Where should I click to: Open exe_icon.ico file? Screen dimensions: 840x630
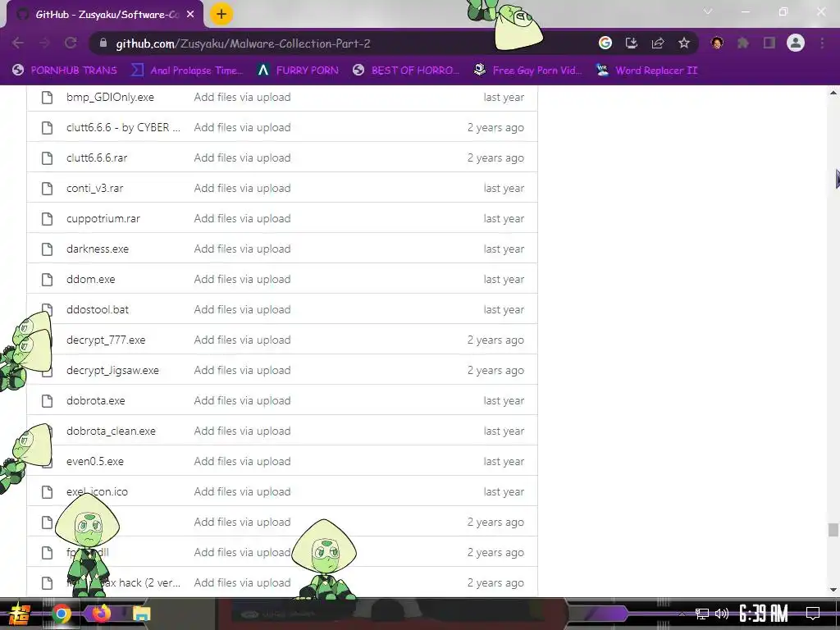[x=97, y=492]
